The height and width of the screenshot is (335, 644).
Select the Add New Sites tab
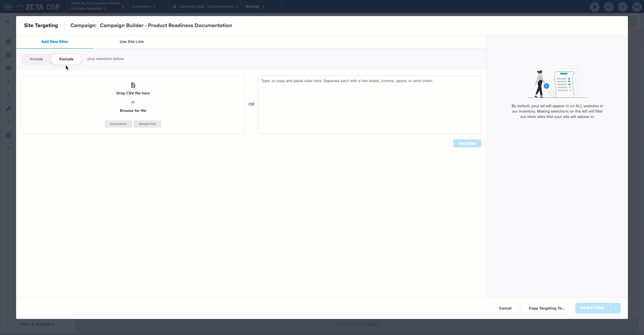(55, 42)
